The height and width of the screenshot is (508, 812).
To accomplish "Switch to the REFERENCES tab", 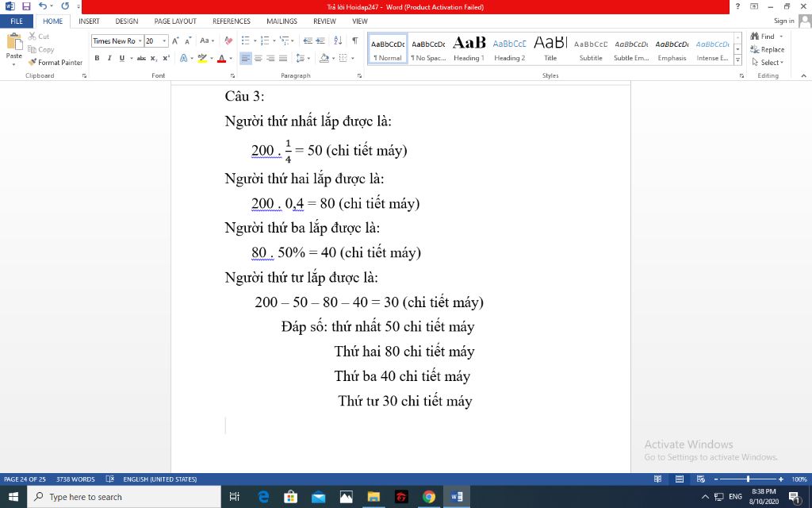I will (232, 21).
